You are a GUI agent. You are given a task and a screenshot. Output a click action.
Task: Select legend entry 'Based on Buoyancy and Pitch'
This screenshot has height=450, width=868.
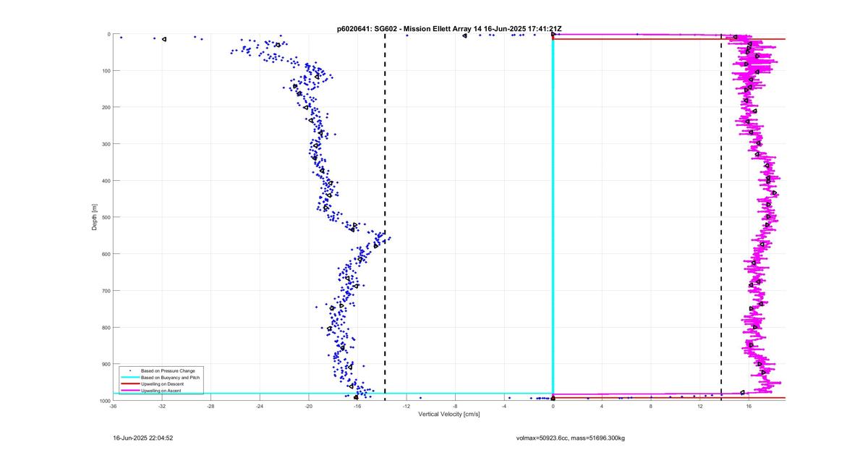tap(170, 377)
